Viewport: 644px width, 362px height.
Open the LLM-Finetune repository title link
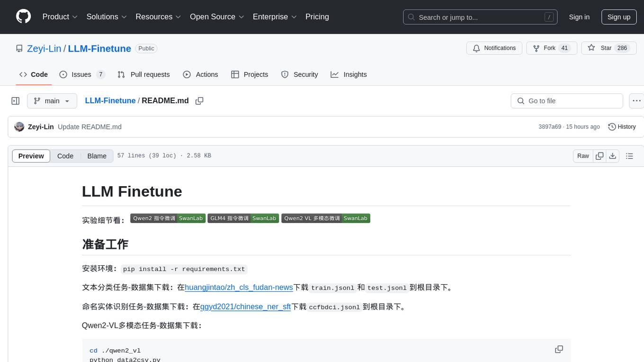coord(99,48)
